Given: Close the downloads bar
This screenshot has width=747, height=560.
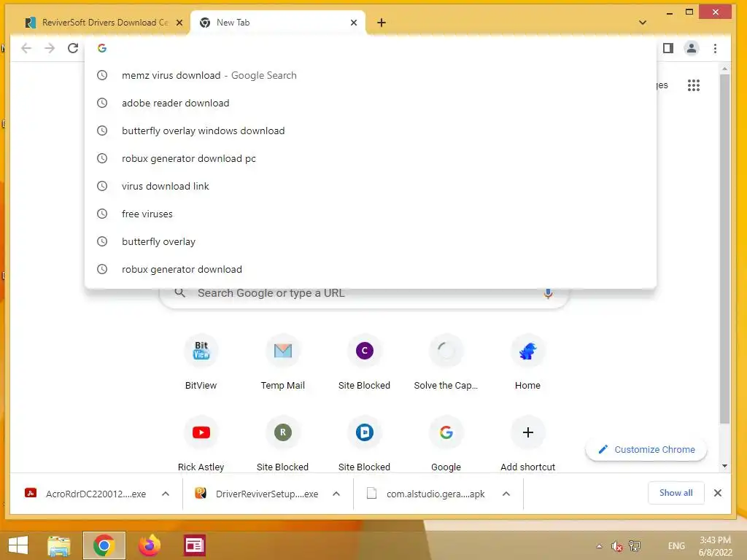Looking at the screenshot, I should pos(718,493).
